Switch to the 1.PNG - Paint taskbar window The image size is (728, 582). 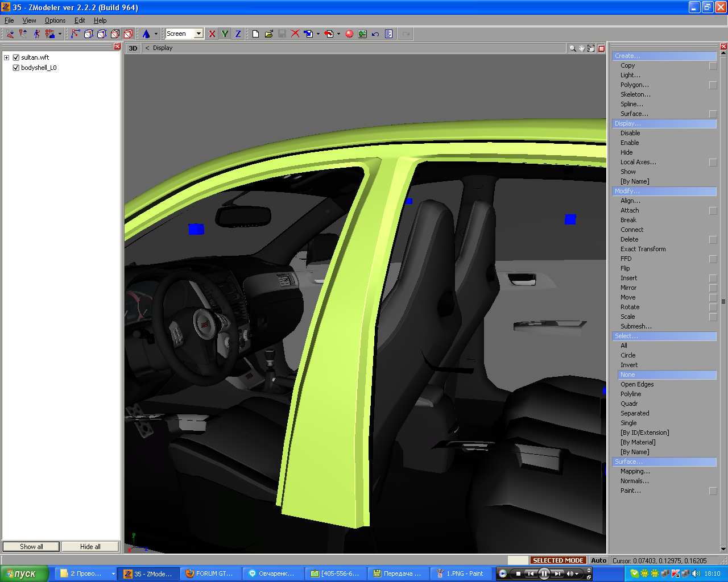(x=461, y=573)
